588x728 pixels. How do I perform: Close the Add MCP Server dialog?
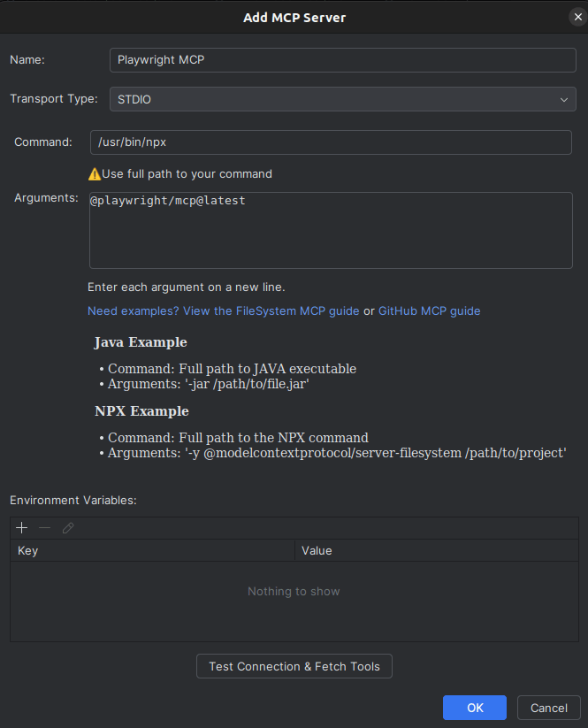click(x=577, y=17)
